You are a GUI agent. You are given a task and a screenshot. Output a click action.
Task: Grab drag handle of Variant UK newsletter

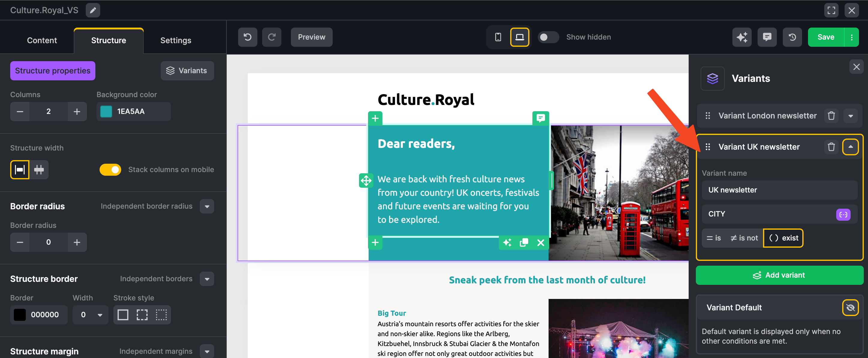point(708,147)
